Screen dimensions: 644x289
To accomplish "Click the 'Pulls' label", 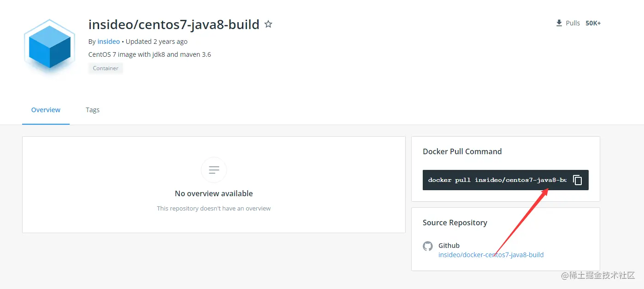I will (x=573, y=23).
